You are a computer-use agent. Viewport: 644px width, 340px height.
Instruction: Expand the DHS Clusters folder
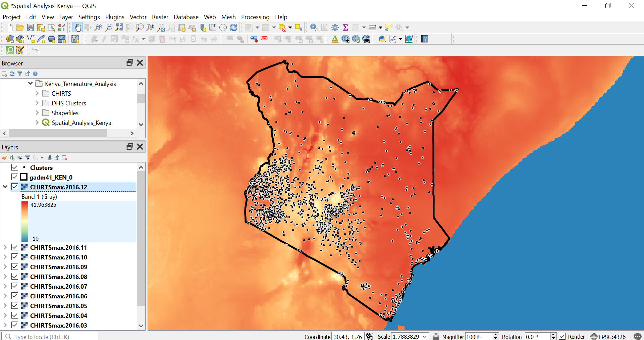coord(37,103)
